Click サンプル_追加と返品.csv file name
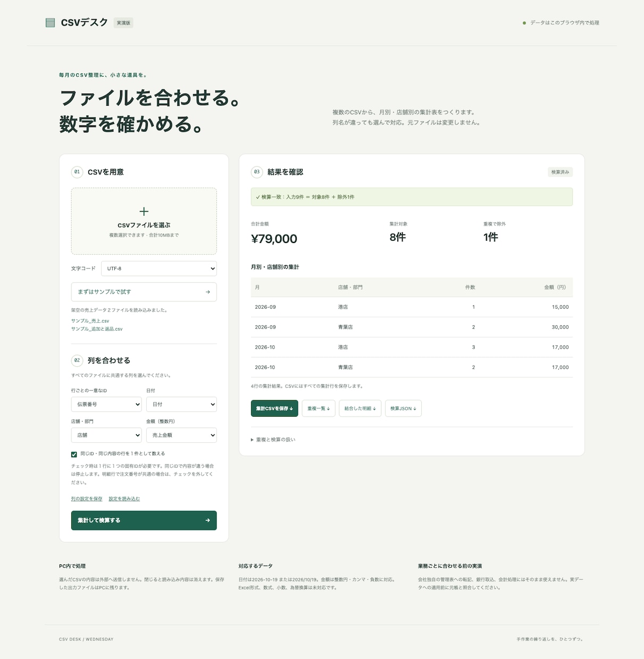 click(97, 329)
